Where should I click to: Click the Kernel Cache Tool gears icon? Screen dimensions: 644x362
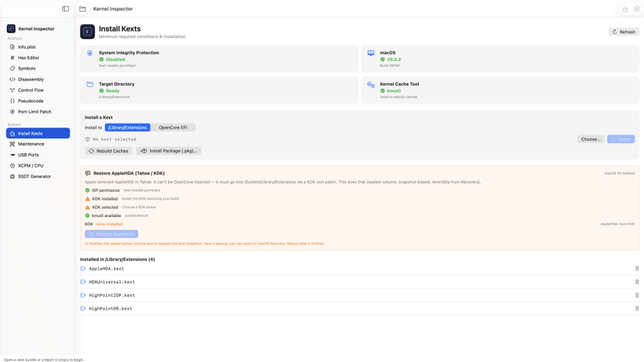(371, 84)
